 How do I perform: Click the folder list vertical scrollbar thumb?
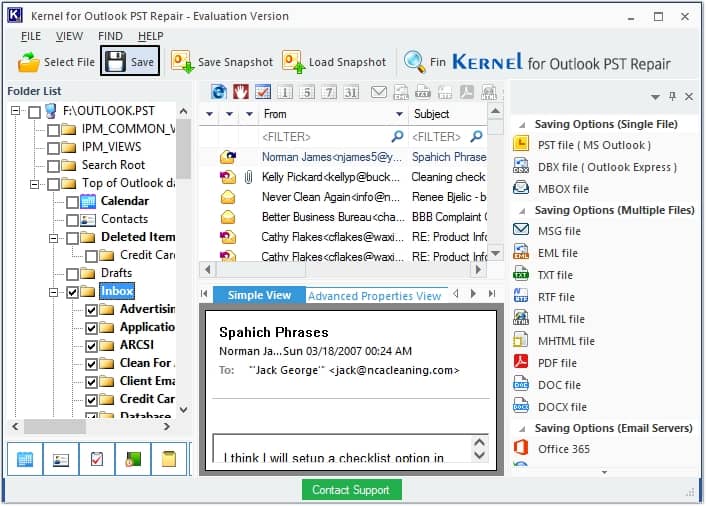(x=183, y=148)
